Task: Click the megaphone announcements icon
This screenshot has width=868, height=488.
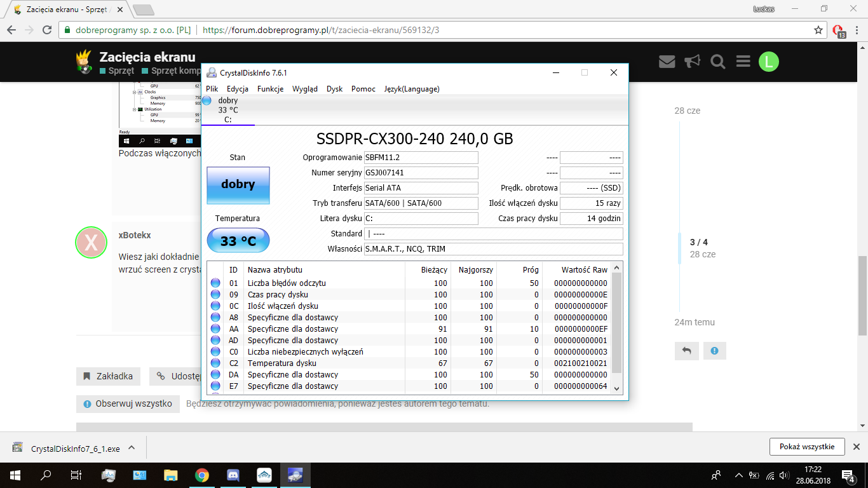Action: [x=692, y=62]
